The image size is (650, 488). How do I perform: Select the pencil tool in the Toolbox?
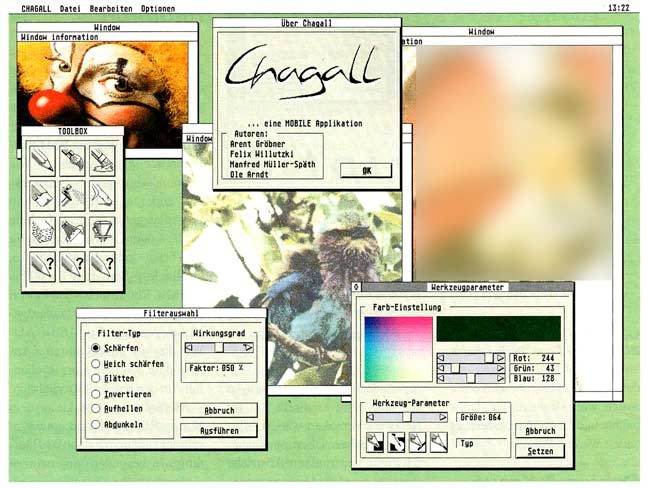click(43, 160)
